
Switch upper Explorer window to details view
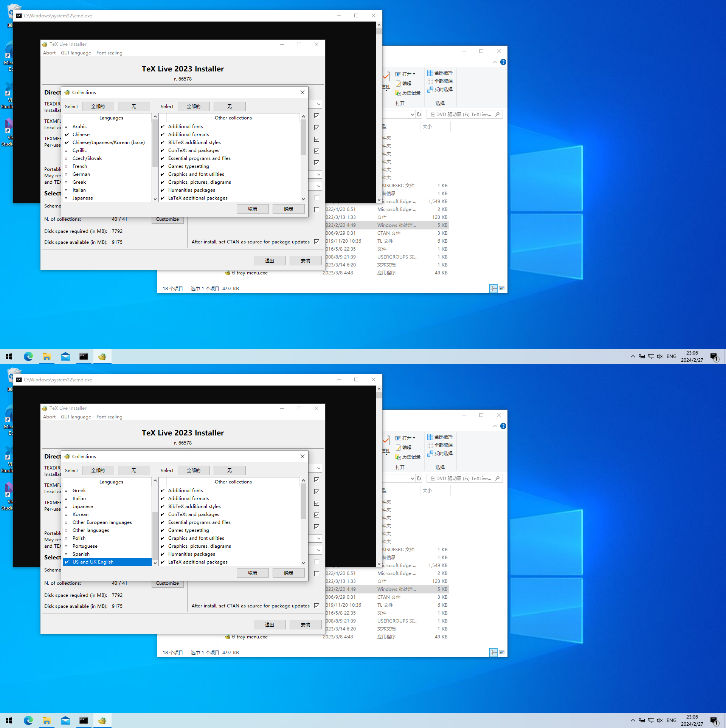493,288
